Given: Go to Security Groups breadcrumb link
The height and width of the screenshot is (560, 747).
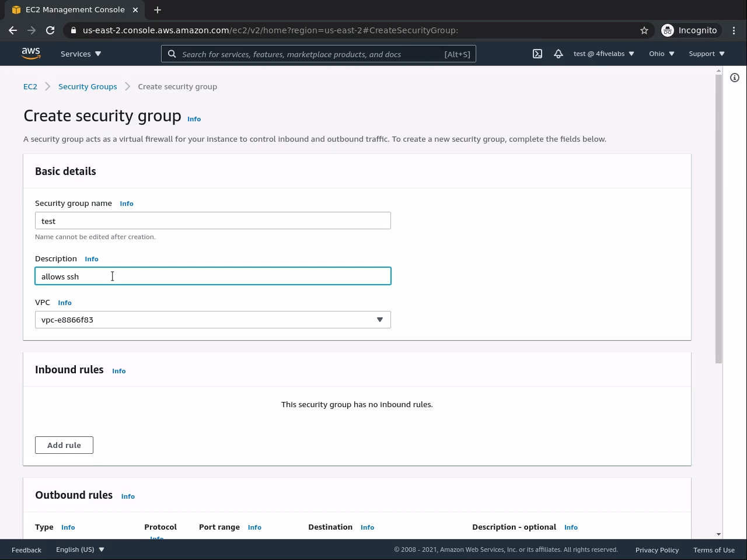Looking at the screenshot, I should [x=88, y=86].
